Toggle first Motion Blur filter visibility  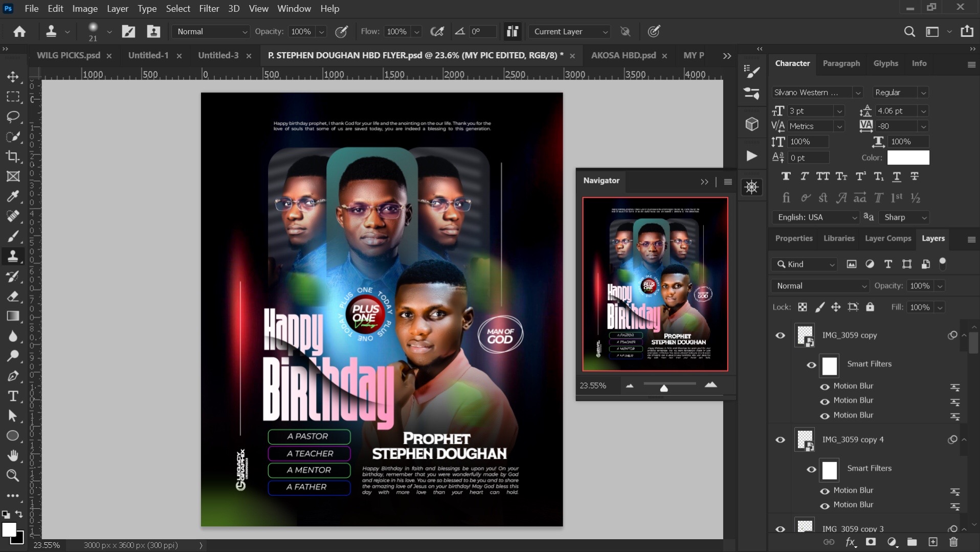tap(825, 387)
